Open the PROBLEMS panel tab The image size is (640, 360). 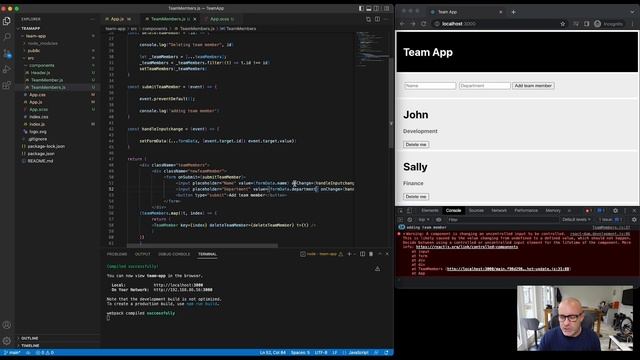(117, 254)
